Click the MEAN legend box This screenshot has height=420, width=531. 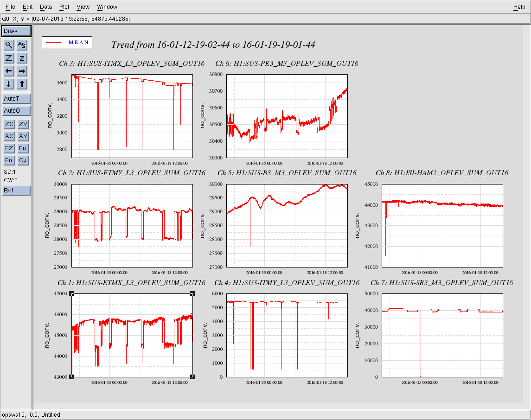pyautogui.click(x=67, y=42)
